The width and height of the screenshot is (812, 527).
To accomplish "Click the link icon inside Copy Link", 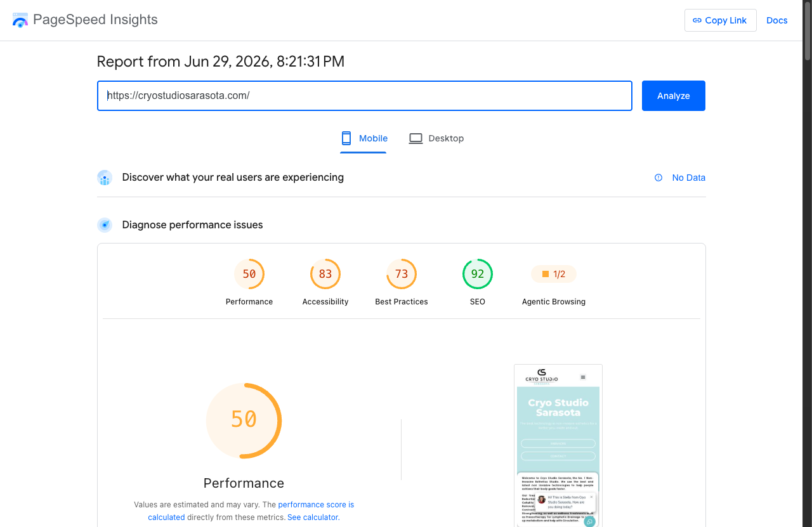I will [697, 20].
